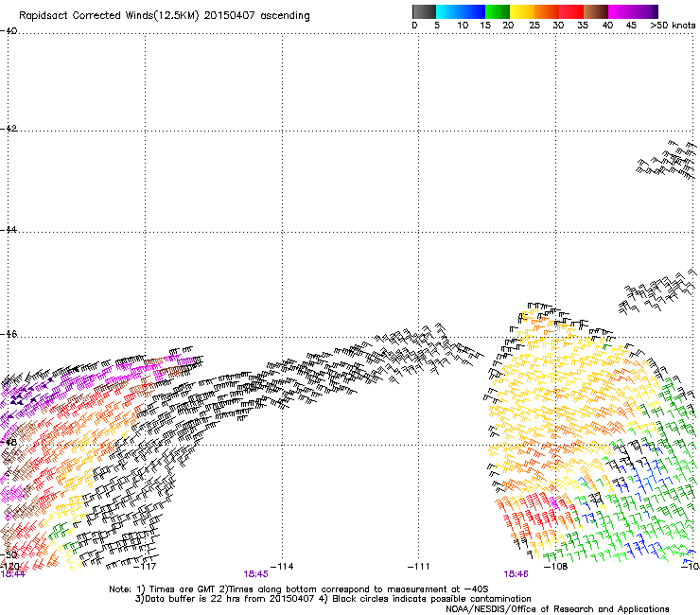700x615 pixels.
Task: Click the -42 latitude axis label
Action: [9, 128]
